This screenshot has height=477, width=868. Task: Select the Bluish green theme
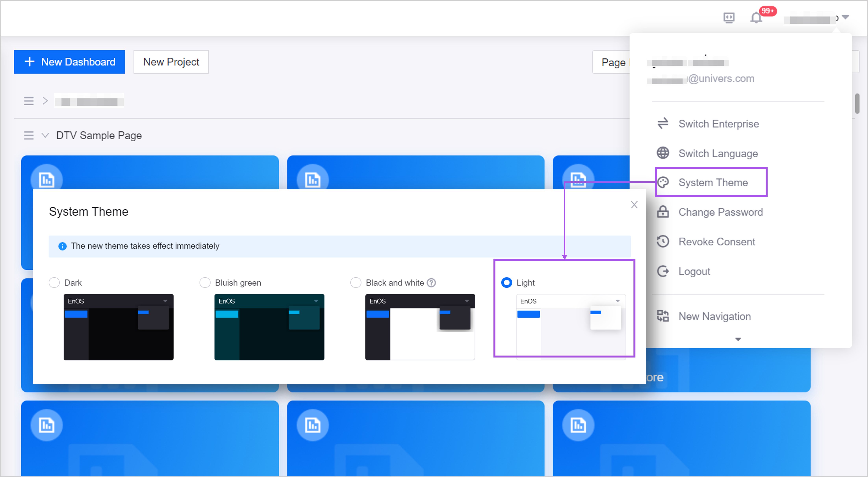pyautogui.click(x=205, y=283)
